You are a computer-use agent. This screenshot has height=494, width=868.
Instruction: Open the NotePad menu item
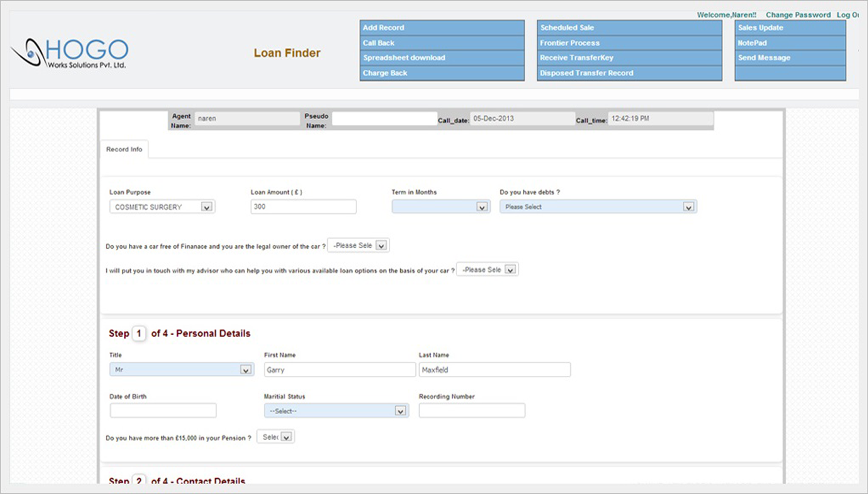pos(790,43)
